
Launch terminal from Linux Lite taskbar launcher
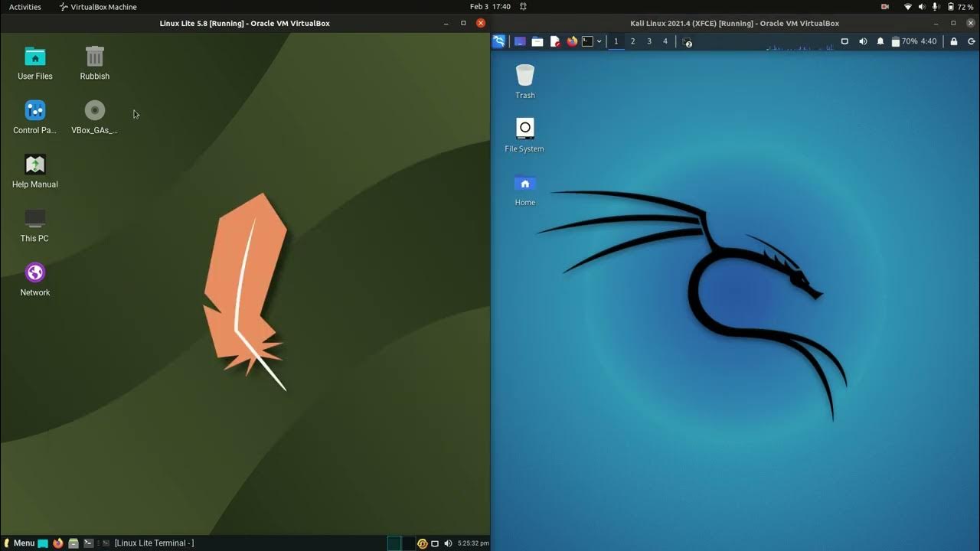89,543
